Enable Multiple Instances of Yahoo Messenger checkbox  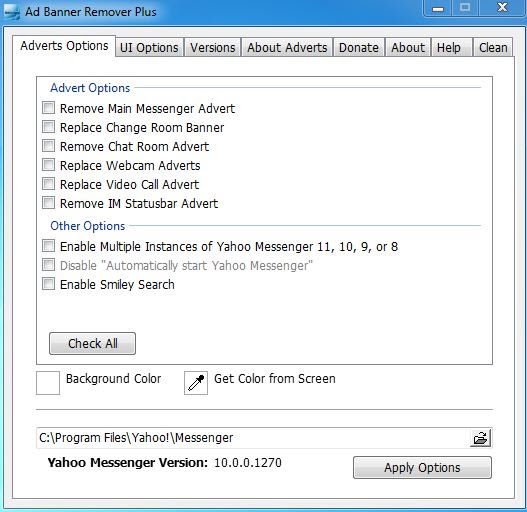[48, 246]
